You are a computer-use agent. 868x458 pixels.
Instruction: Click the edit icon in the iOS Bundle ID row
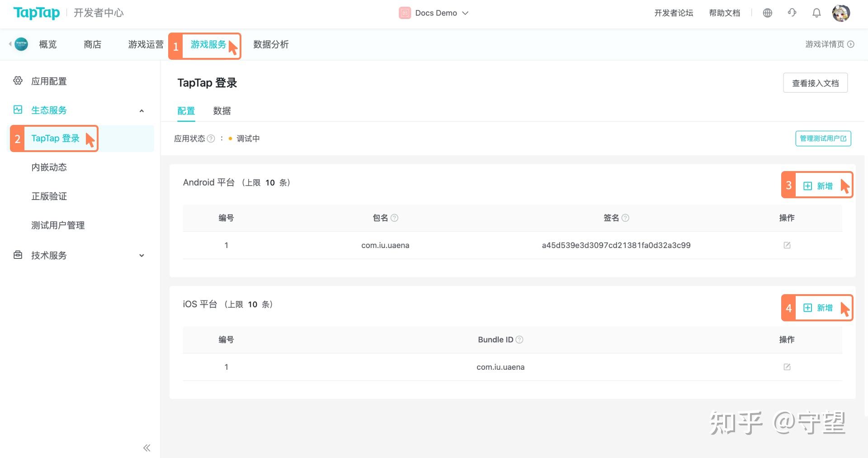[787, 367]
